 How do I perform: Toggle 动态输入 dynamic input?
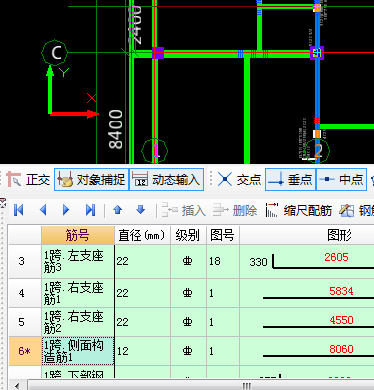166,180
